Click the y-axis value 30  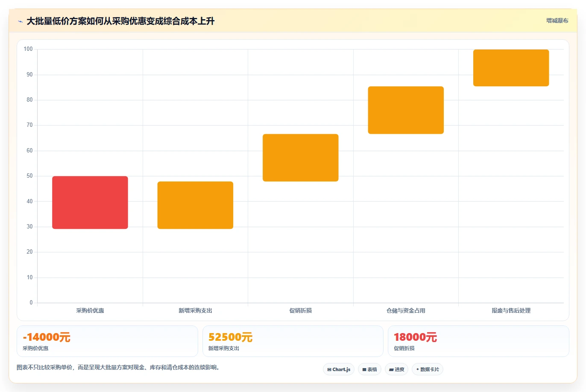coord(29,227)
